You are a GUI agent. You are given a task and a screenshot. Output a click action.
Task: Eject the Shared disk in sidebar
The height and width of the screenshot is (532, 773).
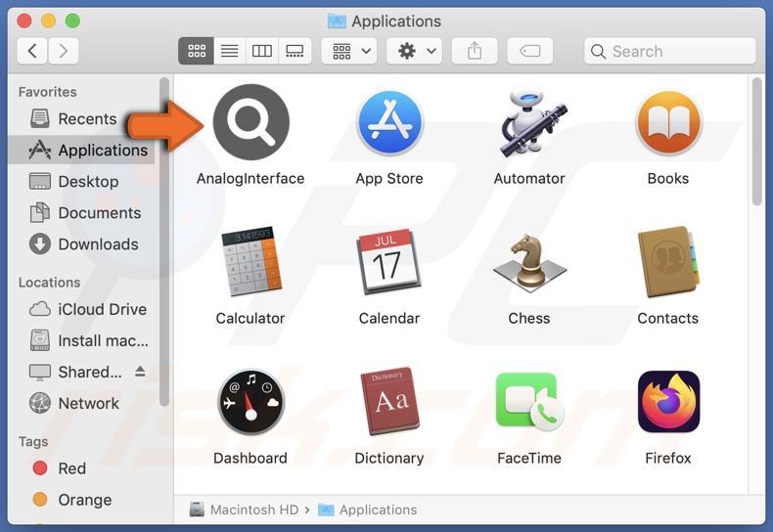[140, 372]
